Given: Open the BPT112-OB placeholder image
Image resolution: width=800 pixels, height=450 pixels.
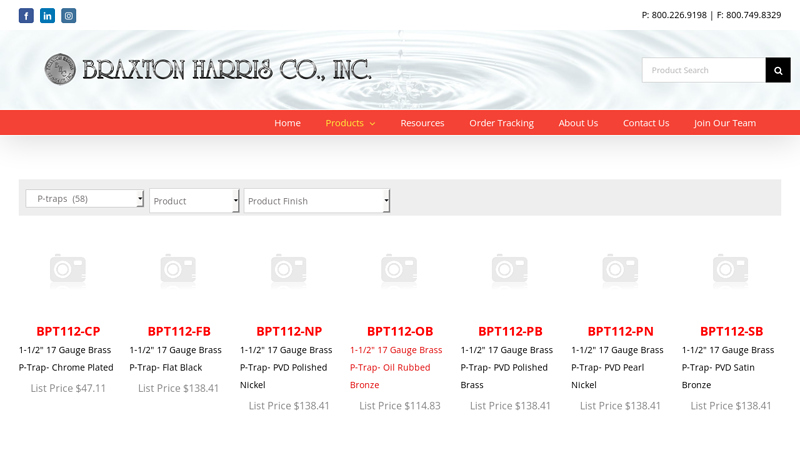Looking at the screenshot, I should tap(400, 269).
